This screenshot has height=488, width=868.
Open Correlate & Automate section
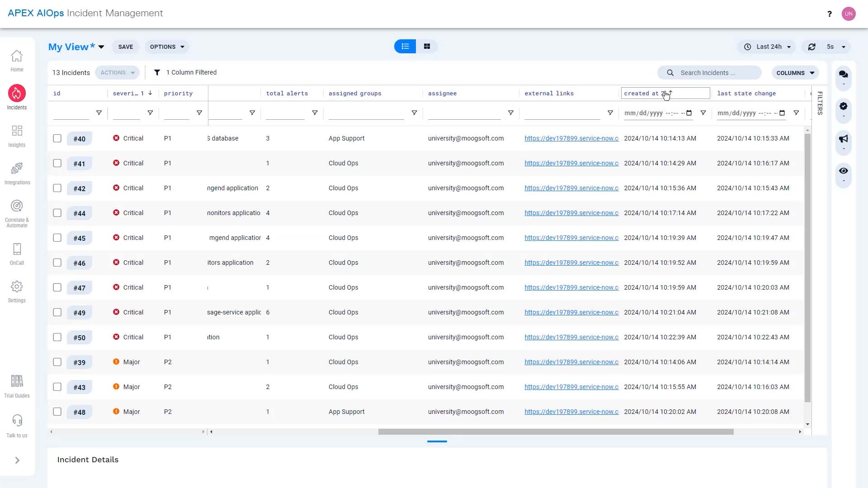tap(17, 214)
